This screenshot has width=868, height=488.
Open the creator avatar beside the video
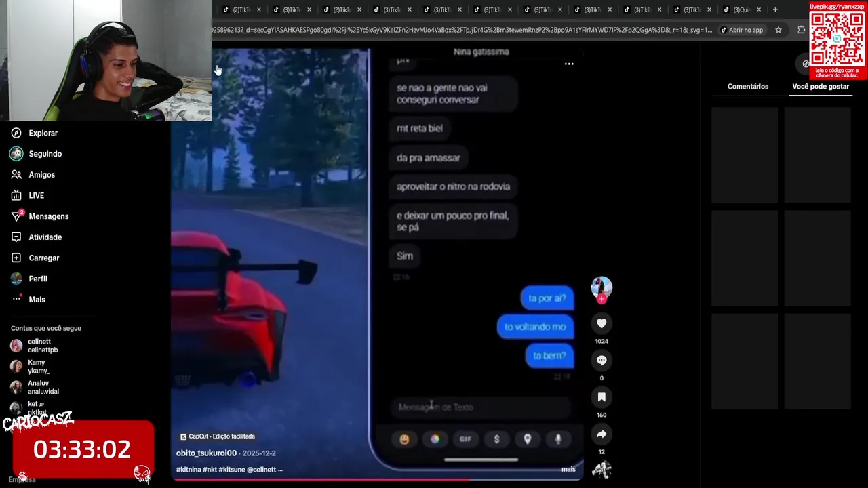point(601,287)
